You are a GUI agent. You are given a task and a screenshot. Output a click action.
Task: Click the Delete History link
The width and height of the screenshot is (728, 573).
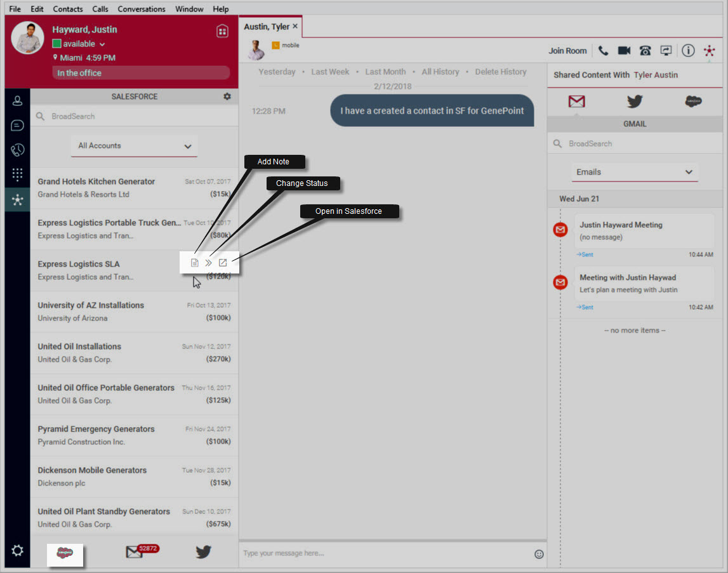pos(501,72)
